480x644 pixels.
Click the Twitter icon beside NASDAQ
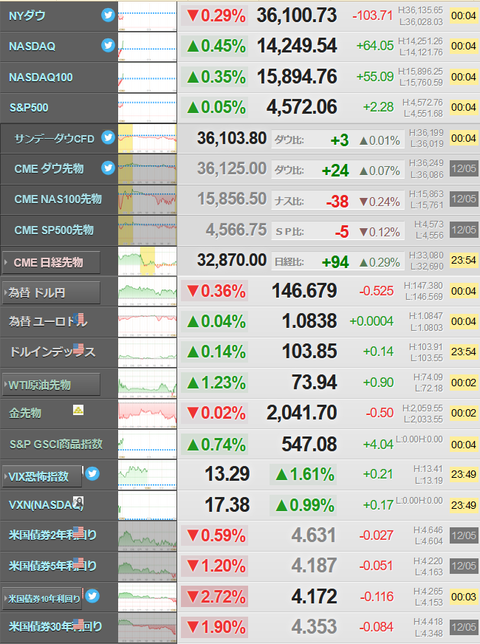(108, 45)
